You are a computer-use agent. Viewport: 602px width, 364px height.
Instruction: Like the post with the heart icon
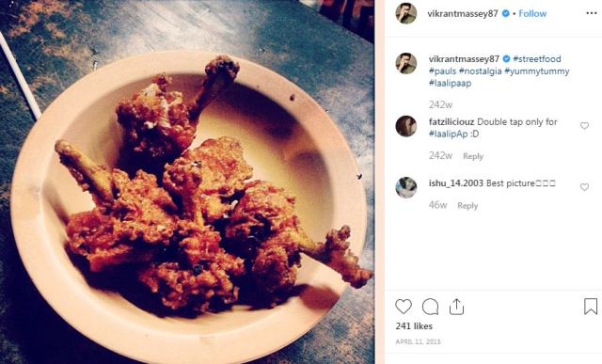pos(404,307)
